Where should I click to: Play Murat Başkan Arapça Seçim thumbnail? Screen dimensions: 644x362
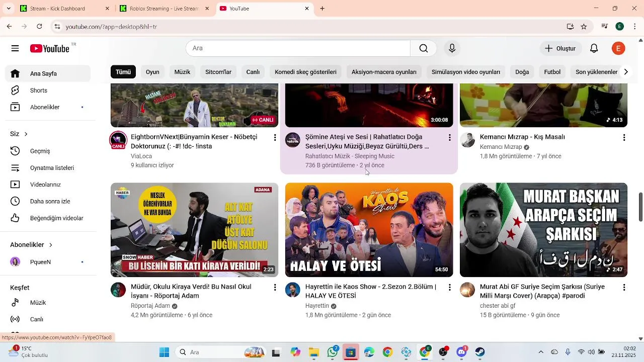(x=543, y=230)
